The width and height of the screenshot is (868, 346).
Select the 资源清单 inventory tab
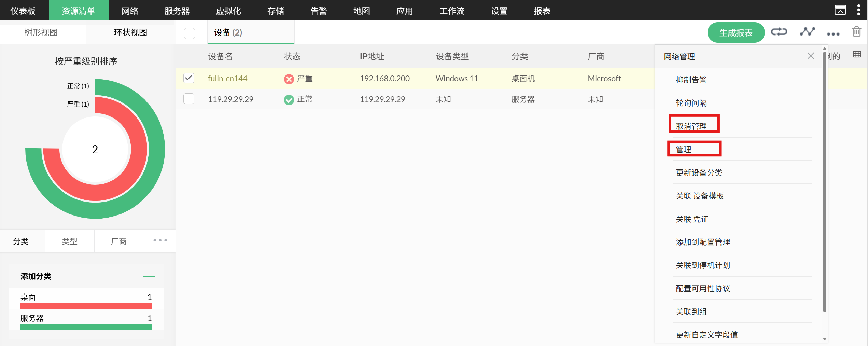(x=79, y=11)
